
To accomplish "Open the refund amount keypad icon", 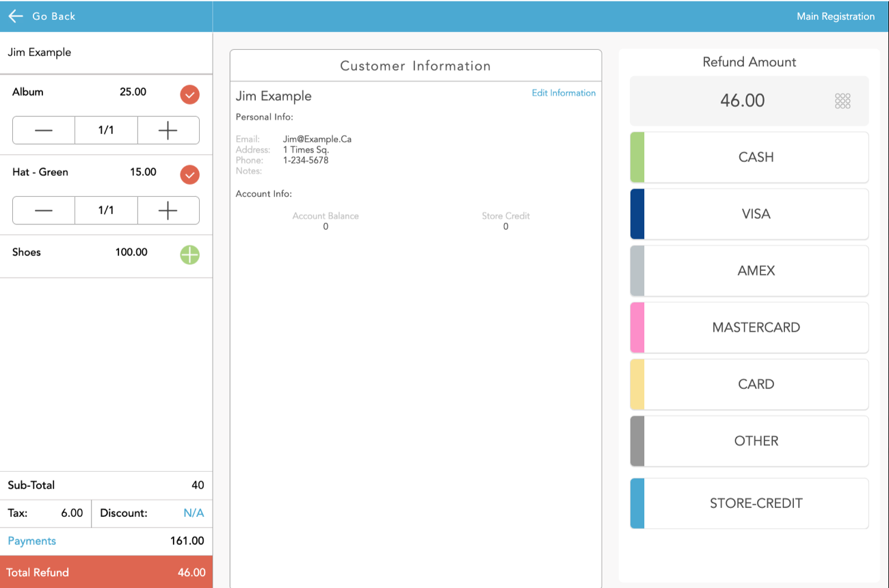I will [842, 101].
